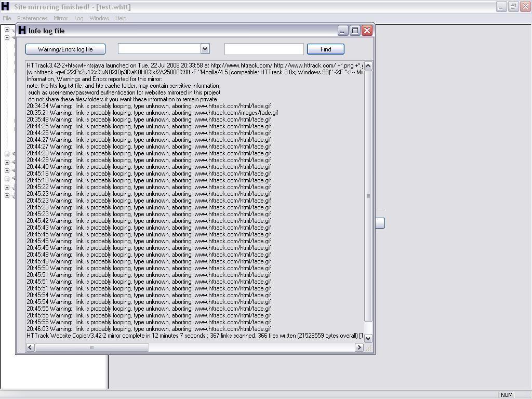Select 'Information, Warnings and Errors reported' line
The width and height of the screenshot is (532, 399).
tap(95, 79)
